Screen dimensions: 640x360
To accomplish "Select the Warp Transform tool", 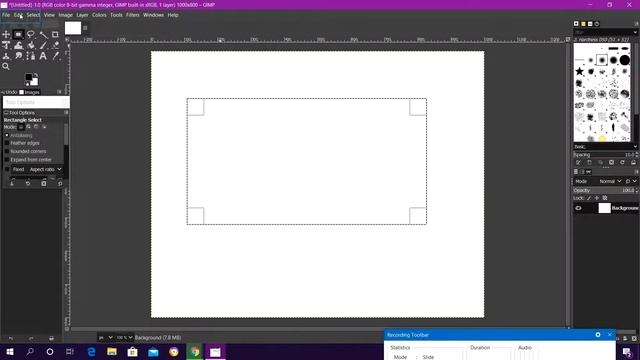I will pyautogui.click(x=18, y=45).
